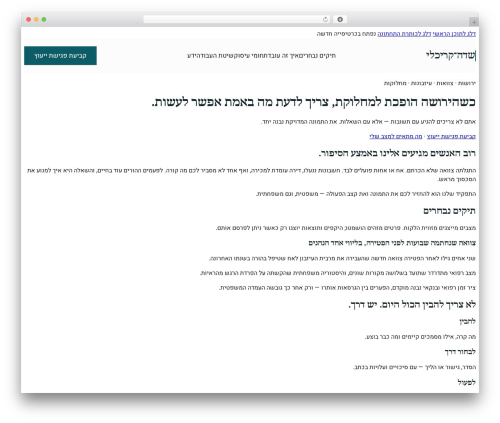500x423 pixels.
Task: Minimize the window with the yellow button
Action: [x=36, y=19]
